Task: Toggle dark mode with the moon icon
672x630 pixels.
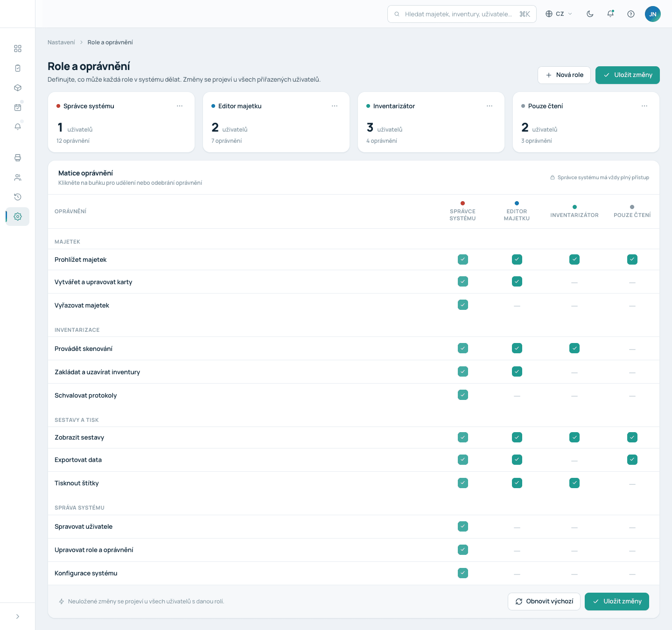Action: pos(590,14)
